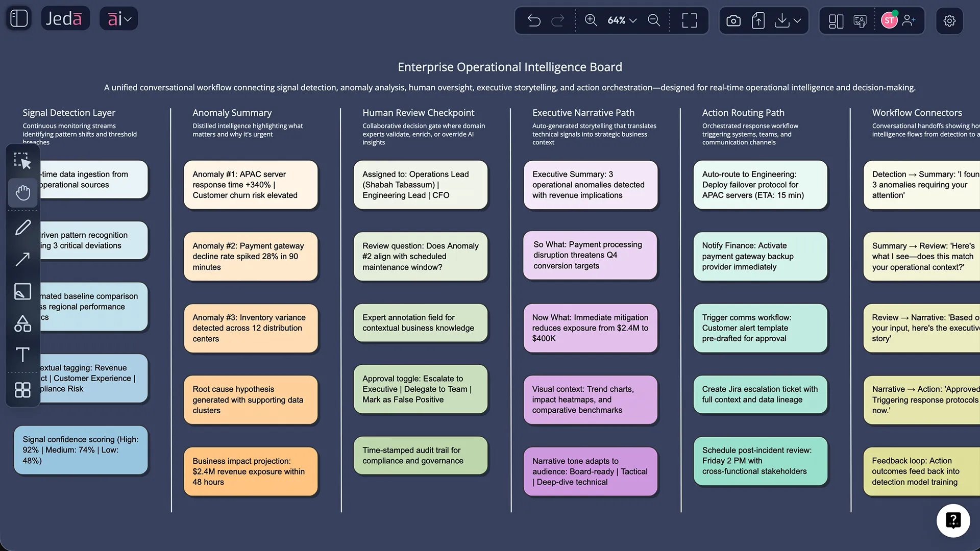Open the ai features dropdown

point(118,18)
